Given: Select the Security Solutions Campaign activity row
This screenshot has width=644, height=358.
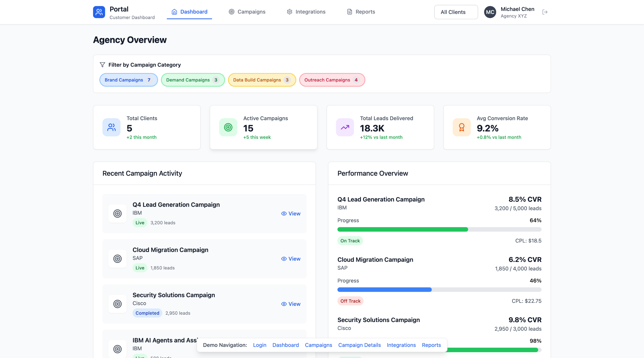Looking at the screenshot, I should pos(204,304).
